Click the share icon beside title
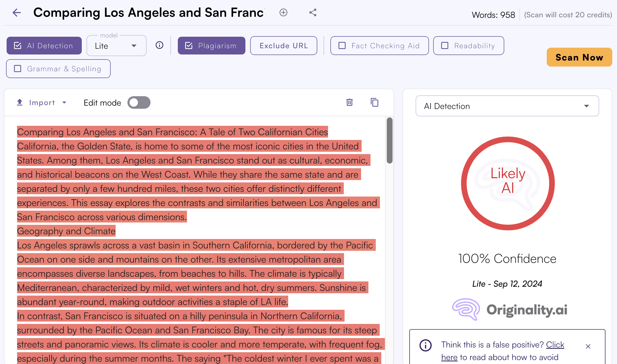The height and width of the screenshot is (364, 617). [313, 13]
